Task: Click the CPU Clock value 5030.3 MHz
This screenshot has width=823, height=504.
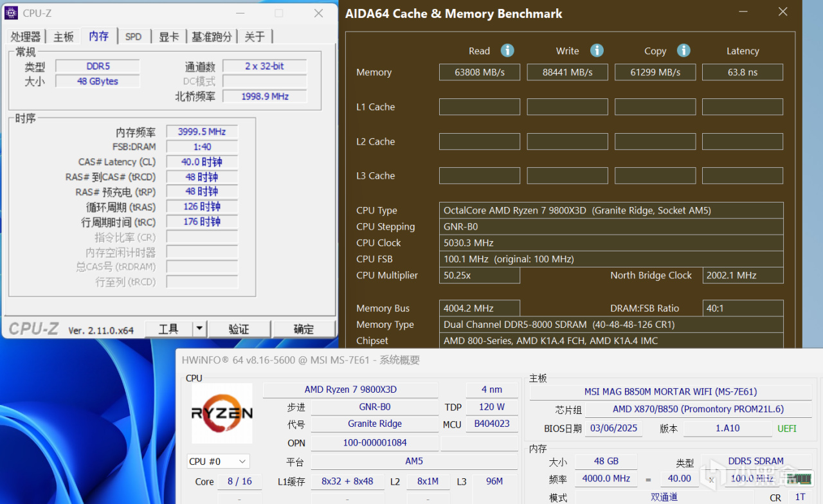Action: click(x=611, y=242)
